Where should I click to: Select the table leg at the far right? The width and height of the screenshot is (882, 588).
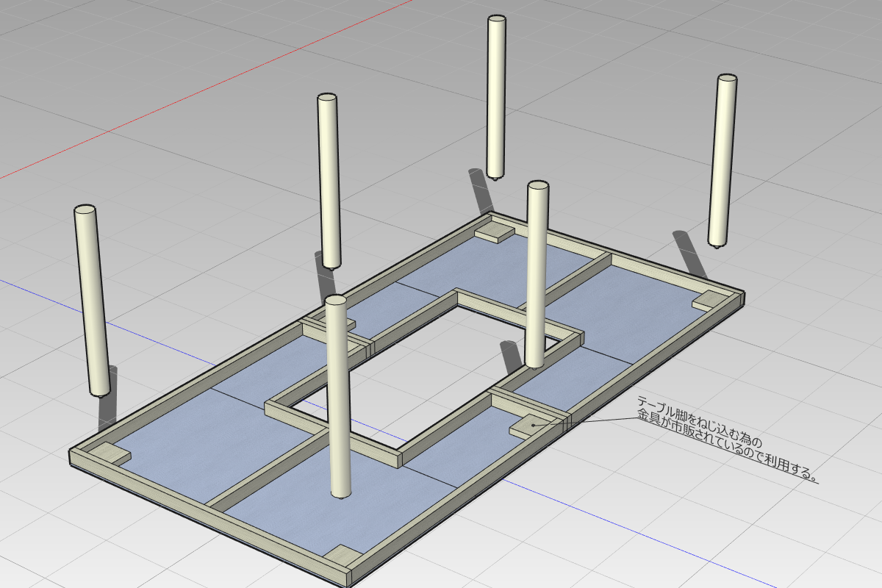pyautogui.click(x=723, y=160)
